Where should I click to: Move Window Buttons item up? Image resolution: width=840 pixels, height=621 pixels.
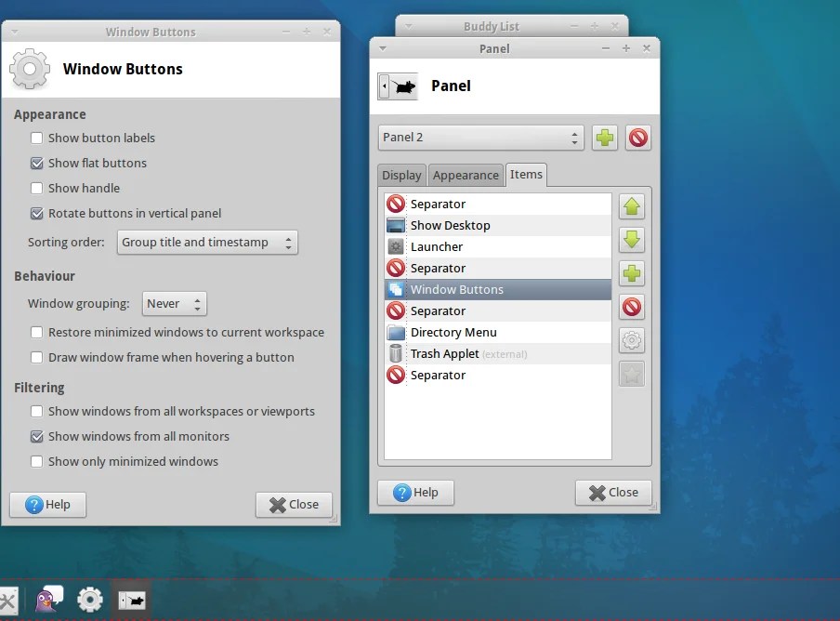(632, 205)
